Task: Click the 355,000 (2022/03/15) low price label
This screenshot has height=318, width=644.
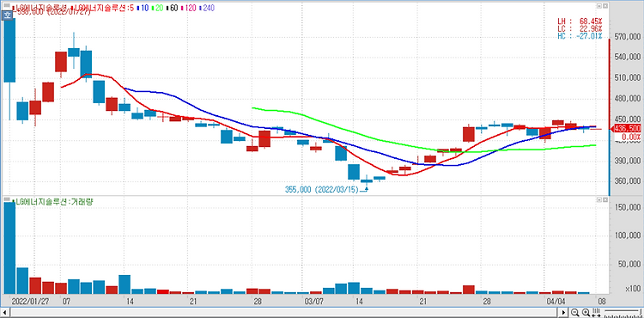Action: click(x=322, y=189)
